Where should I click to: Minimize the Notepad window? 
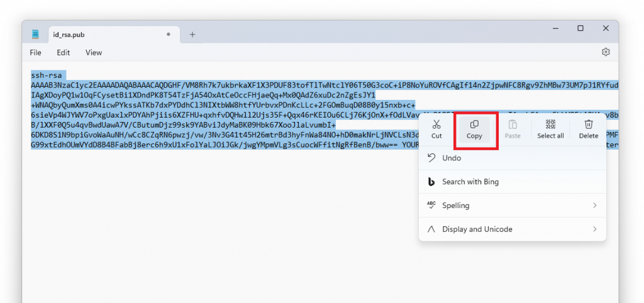(555, 28)
